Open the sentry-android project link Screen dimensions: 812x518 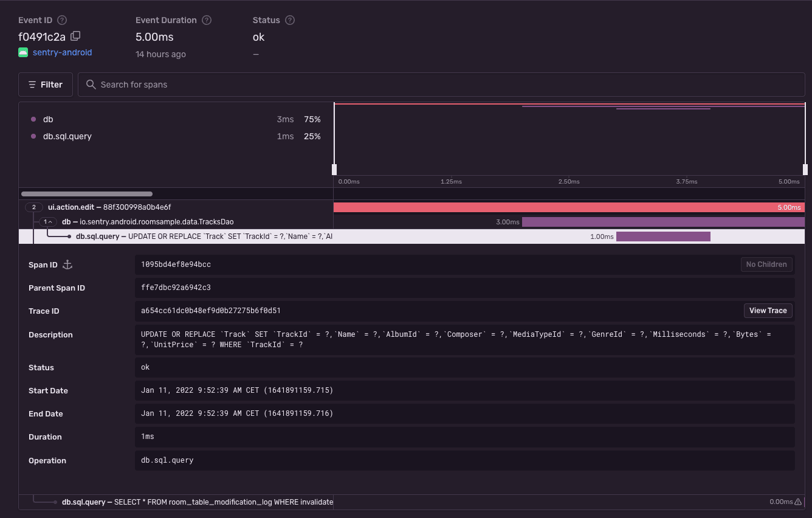click(x=62, y=52)
